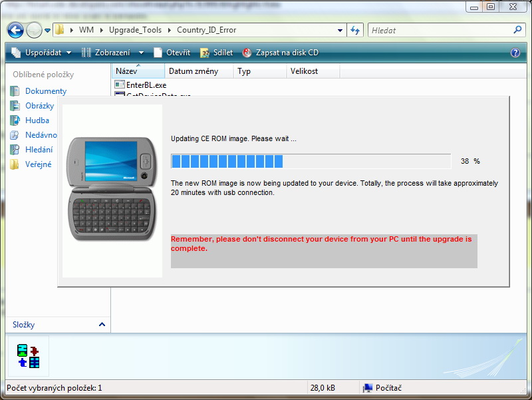This screenshot has width=532, height=400.
Task: Click the Počítač status bar entry
Action: pos(382,388)
